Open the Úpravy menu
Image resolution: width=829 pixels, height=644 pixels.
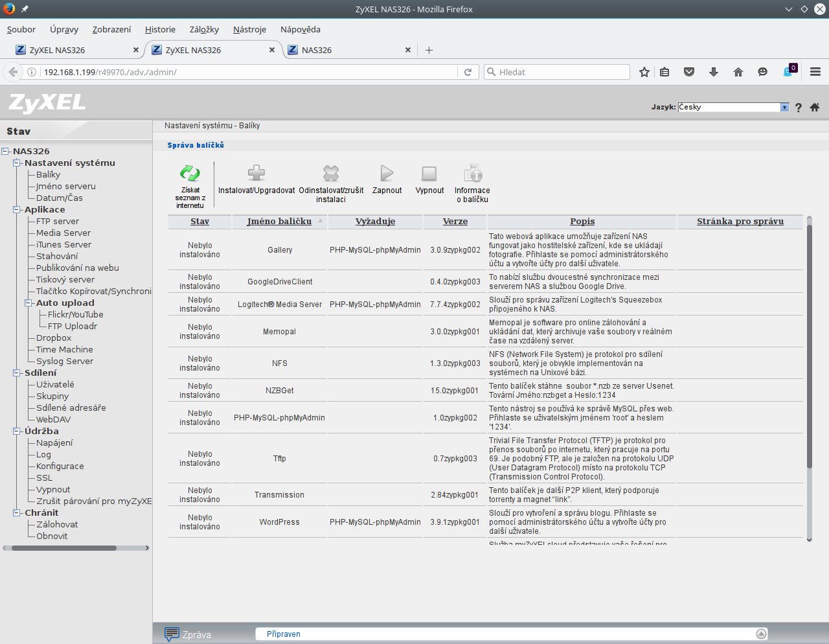64,29
